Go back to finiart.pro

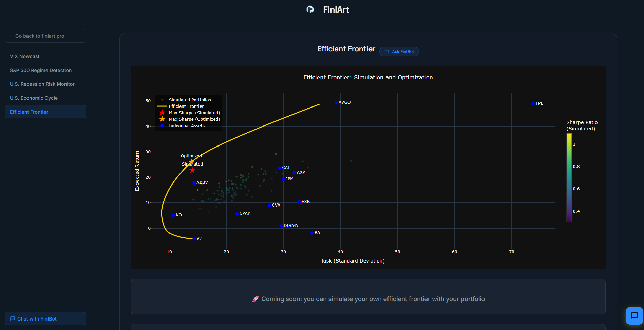point(45,36)
